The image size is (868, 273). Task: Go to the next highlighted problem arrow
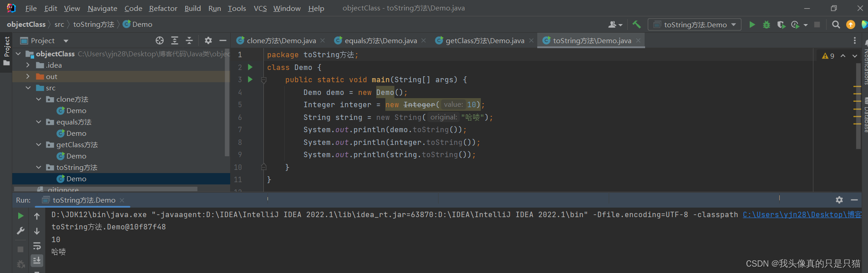[855, 56]
